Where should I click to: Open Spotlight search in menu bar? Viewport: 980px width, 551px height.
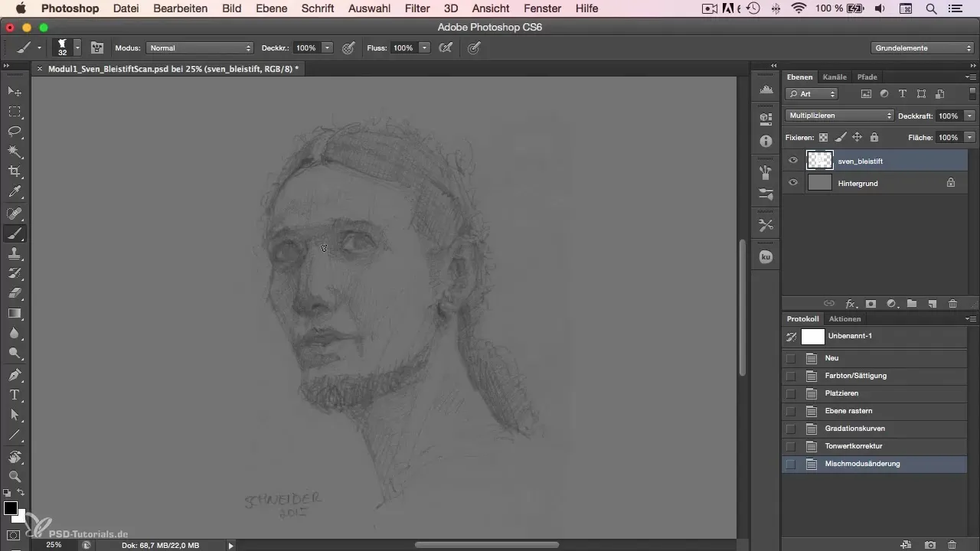point(931,8)
